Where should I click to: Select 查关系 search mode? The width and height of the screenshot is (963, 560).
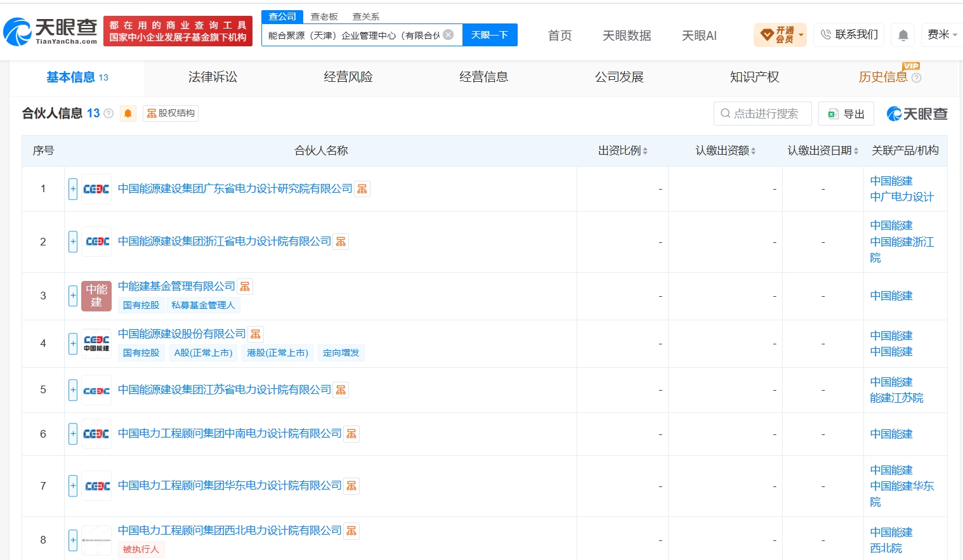click(366, 16)
